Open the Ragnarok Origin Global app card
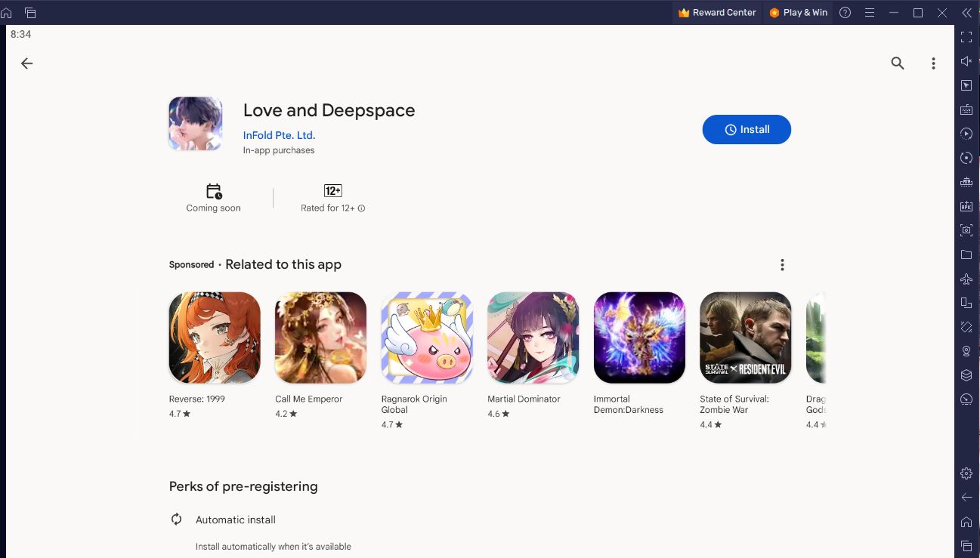Screen dimensions: 980x558 (427, 361)
